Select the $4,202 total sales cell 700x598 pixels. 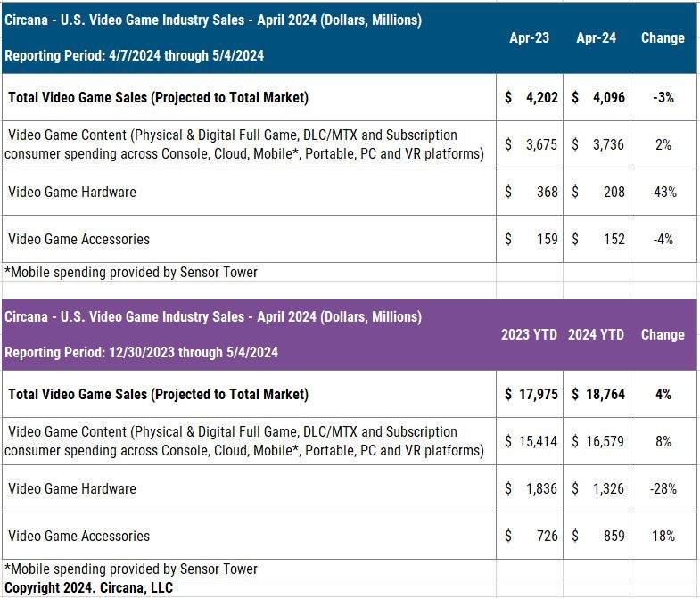point(530,97)
